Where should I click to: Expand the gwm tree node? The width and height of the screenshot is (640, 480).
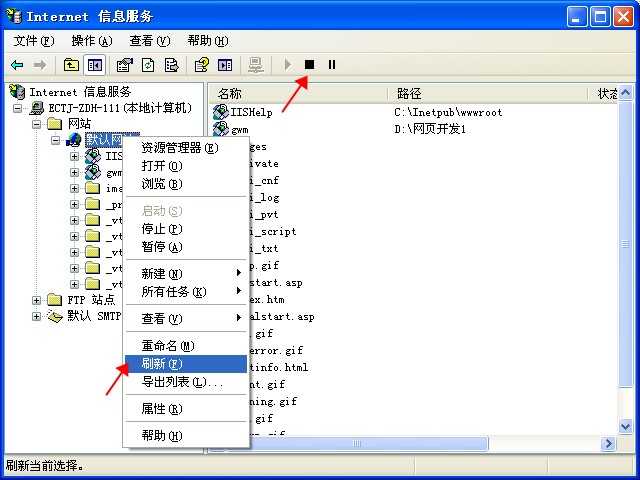(74, 172)
